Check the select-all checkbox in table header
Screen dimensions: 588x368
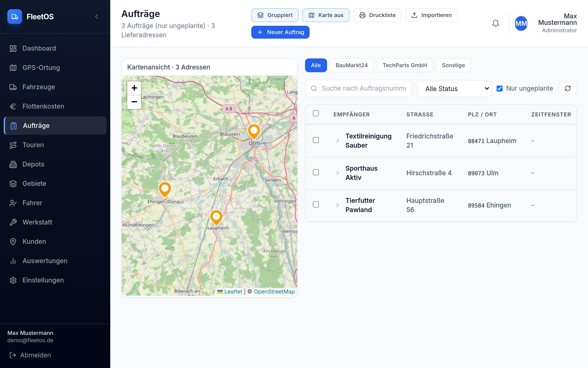pyautogui.click(x=316, y=114)
